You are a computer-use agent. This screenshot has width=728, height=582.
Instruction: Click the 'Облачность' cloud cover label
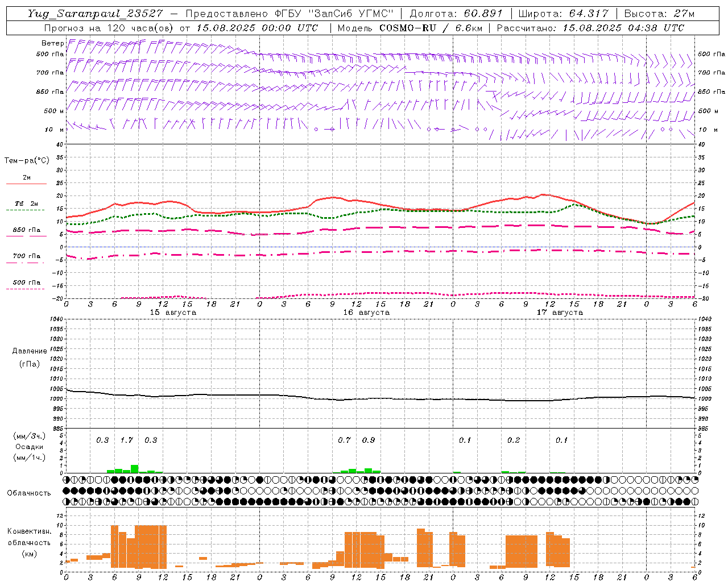pos(29,493)
